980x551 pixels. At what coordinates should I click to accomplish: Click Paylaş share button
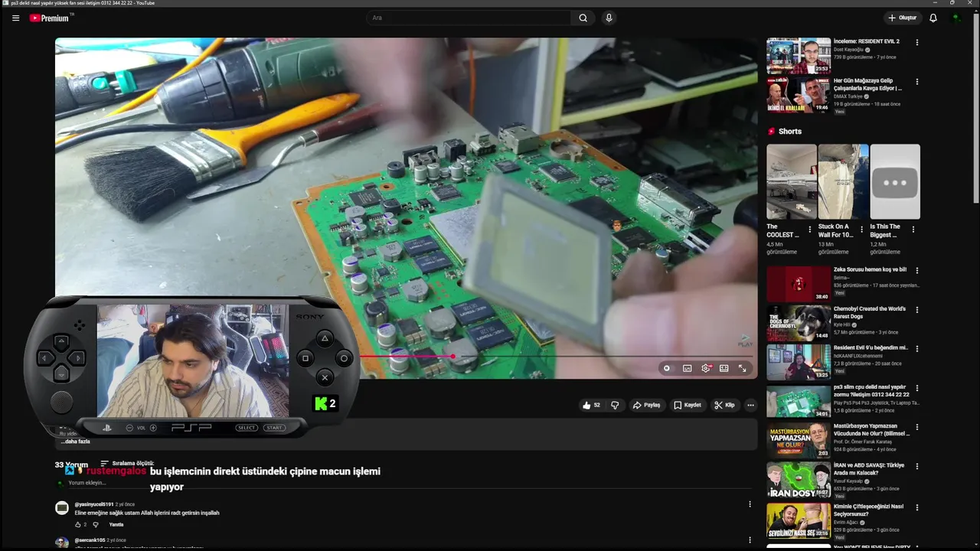pos(646,405)
